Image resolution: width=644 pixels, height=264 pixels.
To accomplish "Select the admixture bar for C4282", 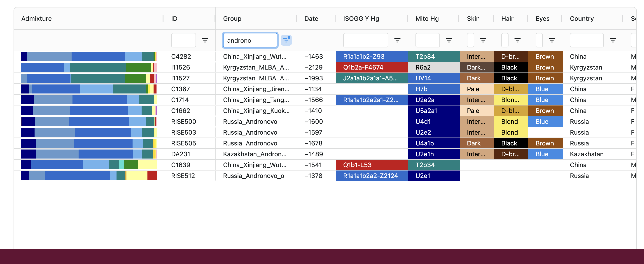I will pos(89,56).
